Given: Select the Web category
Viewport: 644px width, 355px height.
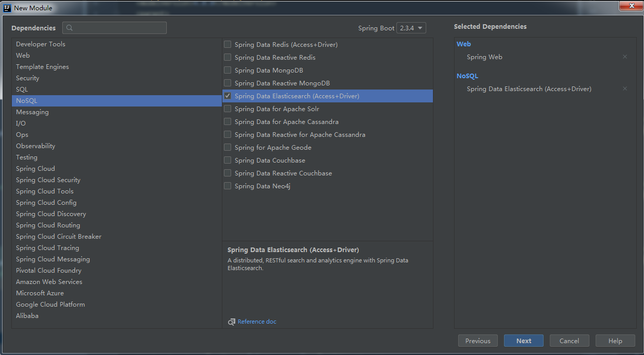Looking at the screenshot, I should point(116,56).
